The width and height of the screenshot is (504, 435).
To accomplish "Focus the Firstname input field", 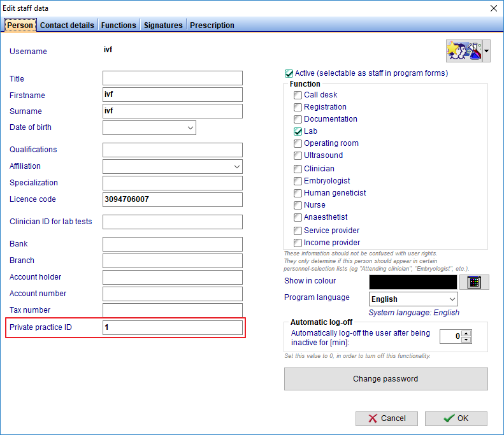I will pyautogui.click(x=173, y=95).
